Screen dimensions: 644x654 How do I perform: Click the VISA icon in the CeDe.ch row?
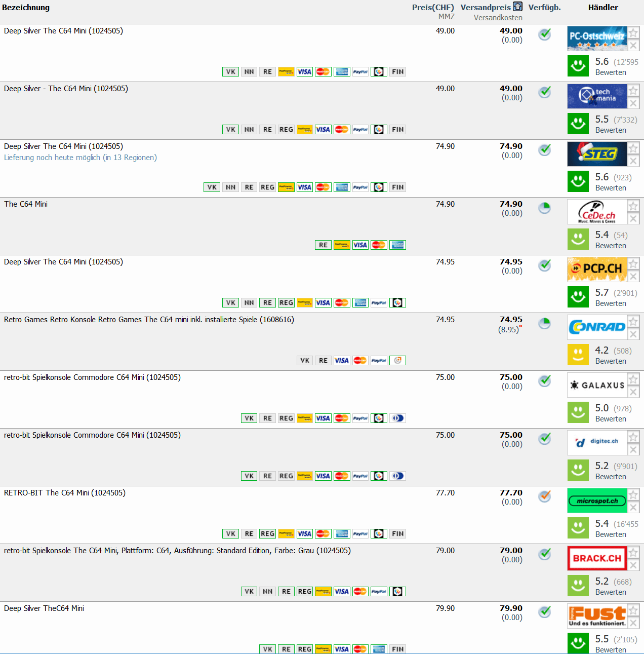[x=360, y=245]
